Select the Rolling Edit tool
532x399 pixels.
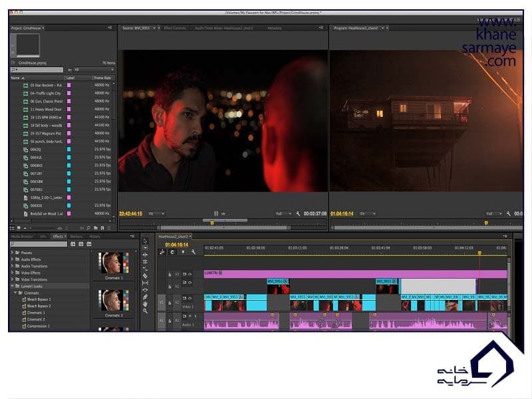[x=145, y=261]
